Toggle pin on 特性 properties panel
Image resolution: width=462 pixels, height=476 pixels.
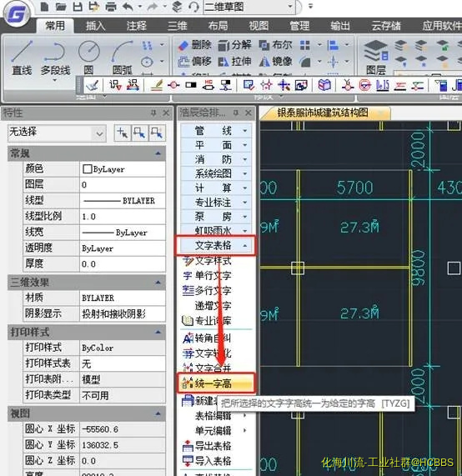click(x=153, y=113)
